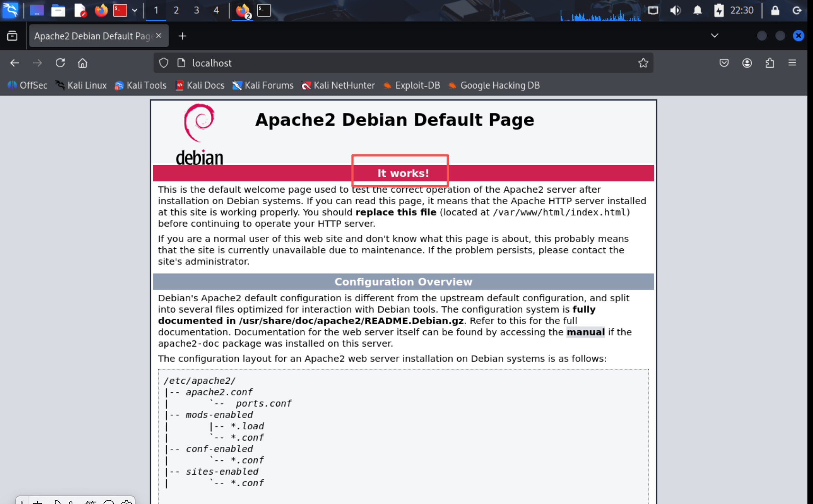The image size is (813, 504).
Task: Open the Save to Pocket button
Action: [x=724, y=63]
